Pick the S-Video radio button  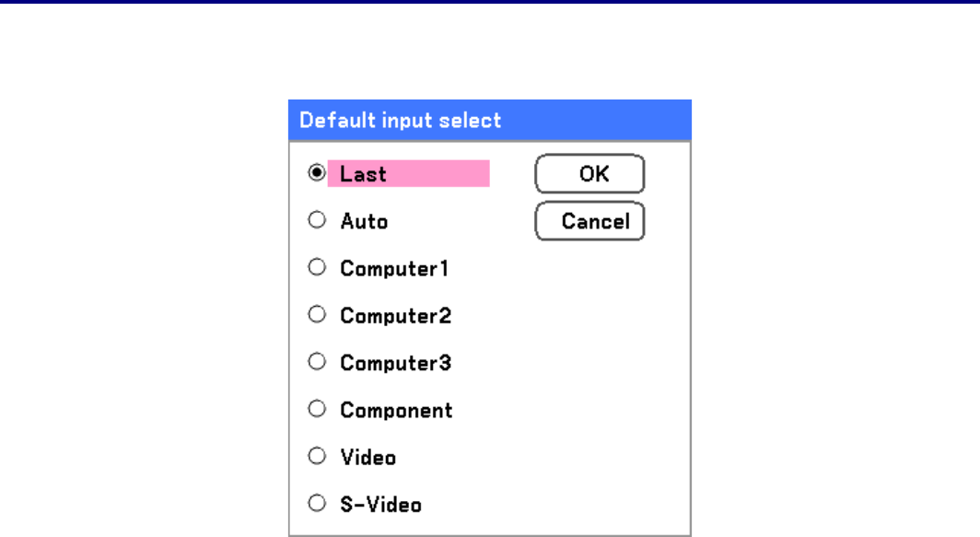click(x=317, y=504)
